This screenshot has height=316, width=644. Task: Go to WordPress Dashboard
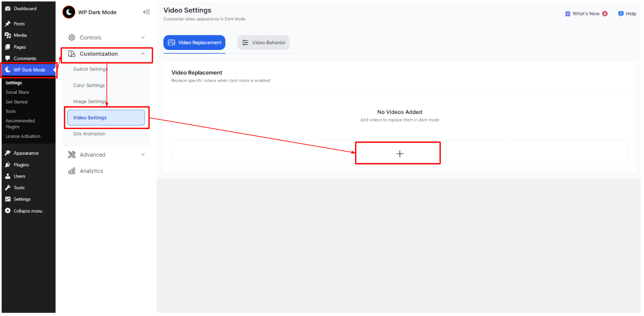coord(25,8)
